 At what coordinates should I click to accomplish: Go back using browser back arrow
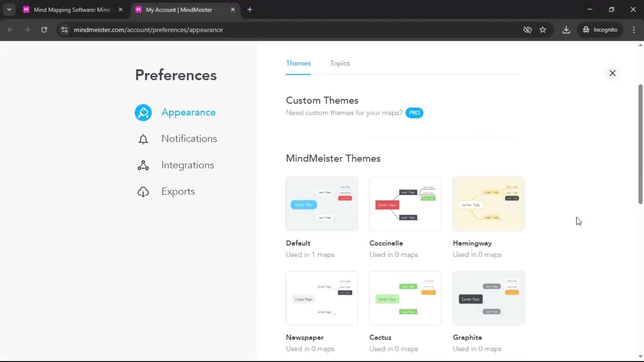[x=10, y=30]
